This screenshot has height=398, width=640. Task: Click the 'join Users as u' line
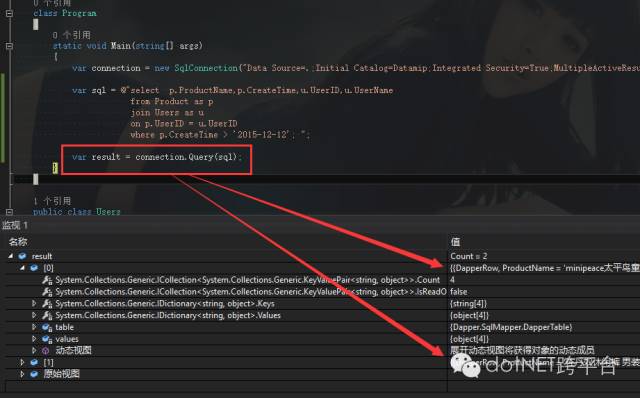pyautogui.click(x=167, y=112)
